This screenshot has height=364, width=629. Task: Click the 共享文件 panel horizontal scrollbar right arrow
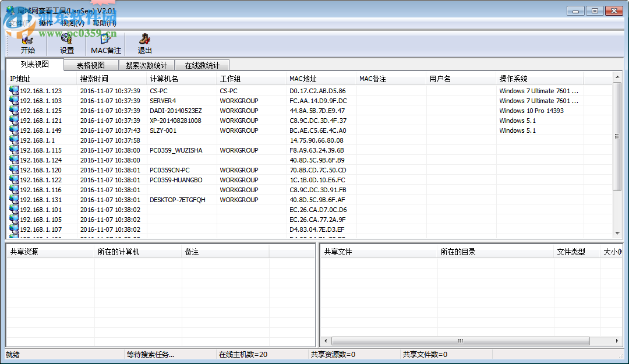pyautogui.click(x=617, y=341)
